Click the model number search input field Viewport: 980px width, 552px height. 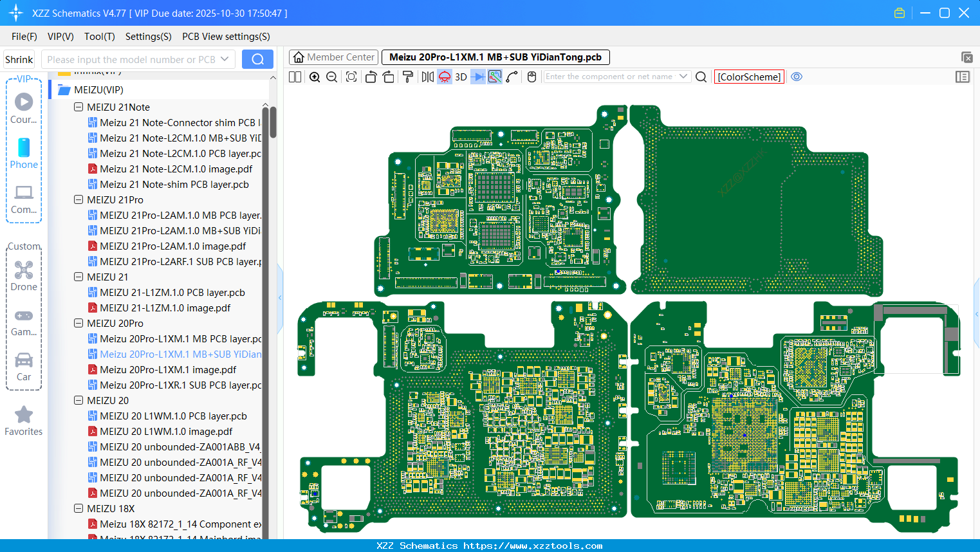pos(131,59)
